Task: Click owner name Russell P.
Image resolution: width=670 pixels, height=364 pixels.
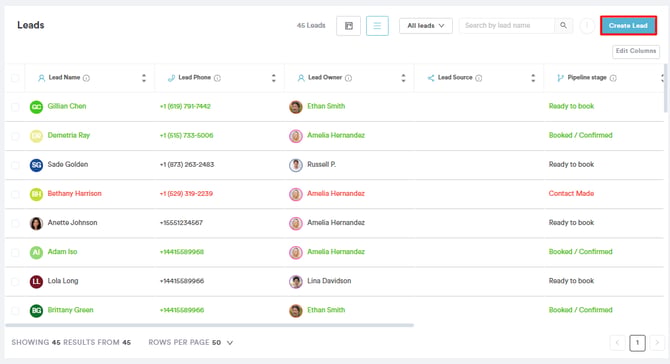Action: click(x=321, y=164)
